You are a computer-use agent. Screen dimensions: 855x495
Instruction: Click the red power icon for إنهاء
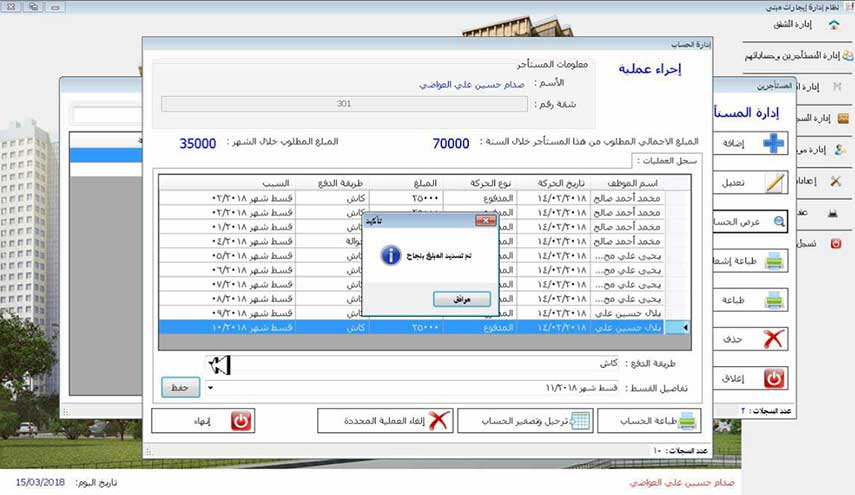[241, 421]
